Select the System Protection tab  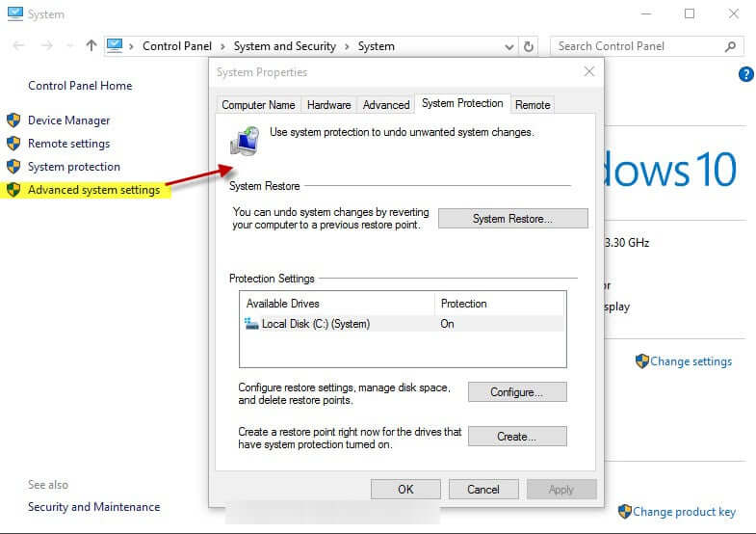(462, 103)
